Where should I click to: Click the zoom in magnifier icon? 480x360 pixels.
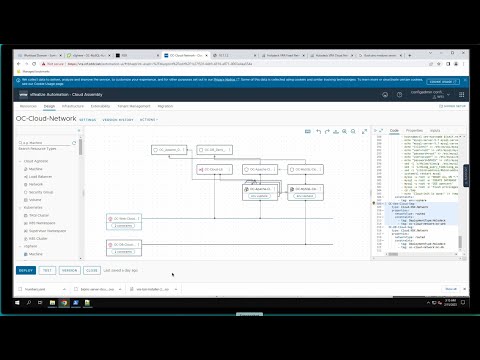click(344, 131)
